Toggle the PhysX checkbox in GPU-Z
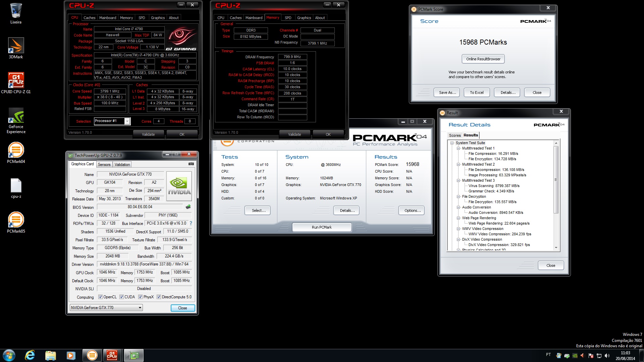Screen dimensions: 644x362 [140, 297]
